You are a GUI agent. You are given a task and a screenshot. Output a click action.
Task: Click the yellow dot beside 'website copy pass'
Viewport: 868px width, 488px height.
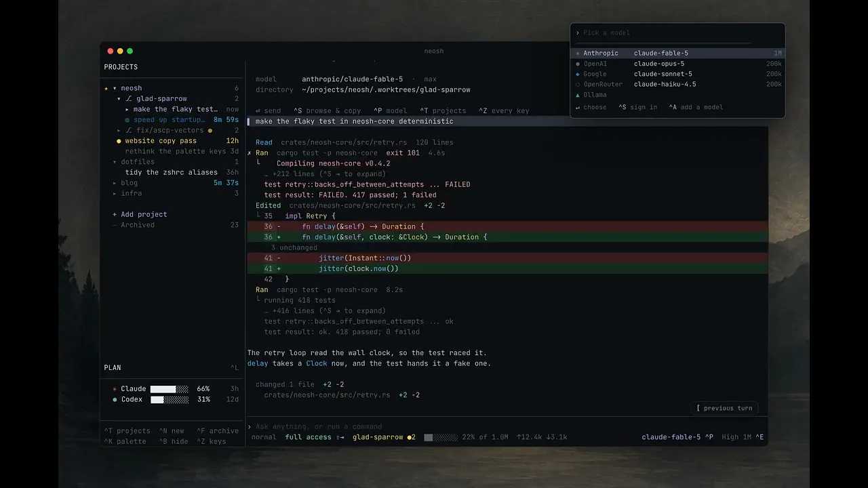[119, 141]
